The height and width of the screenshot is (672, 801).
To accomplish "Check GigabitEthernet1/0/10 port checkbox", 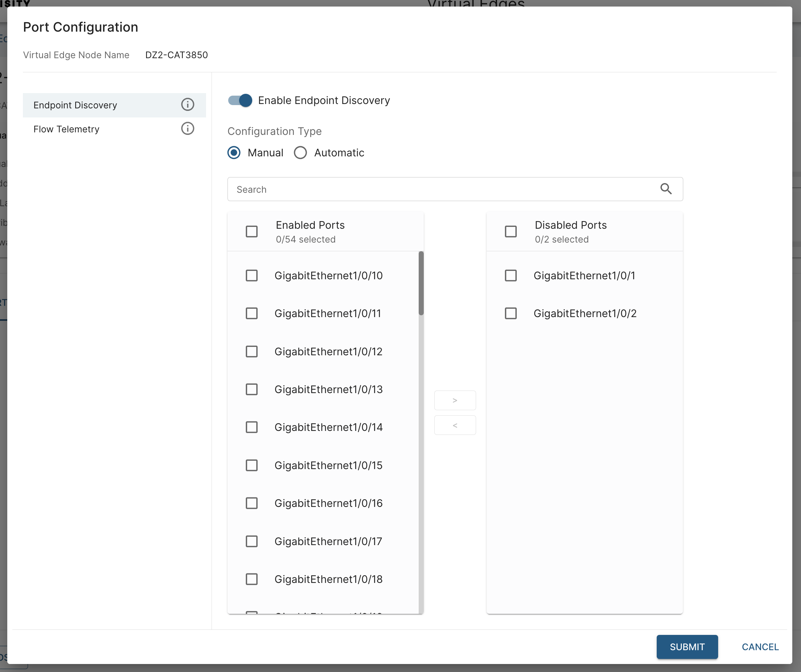I will click(252, 276).
